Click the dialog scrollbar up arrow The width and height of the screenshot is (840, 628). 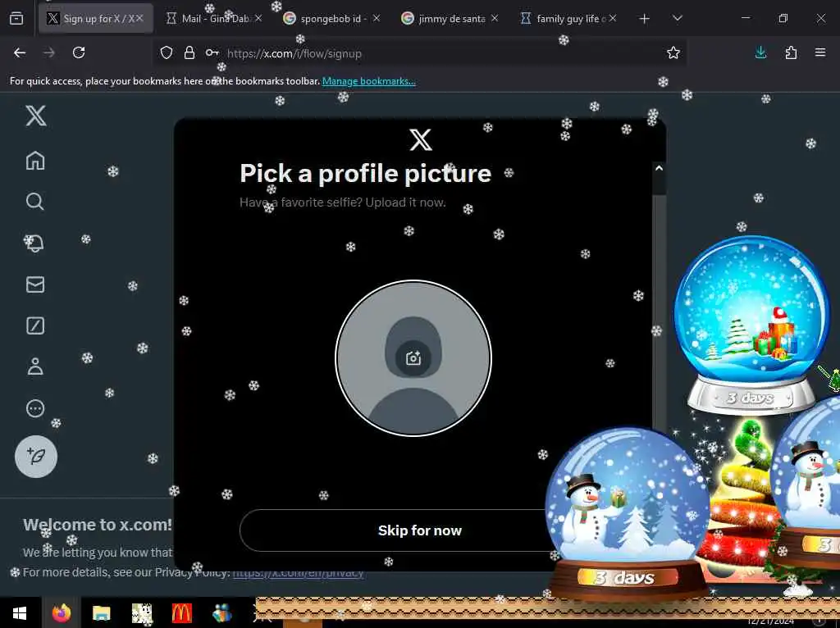[x=659, y=168]
